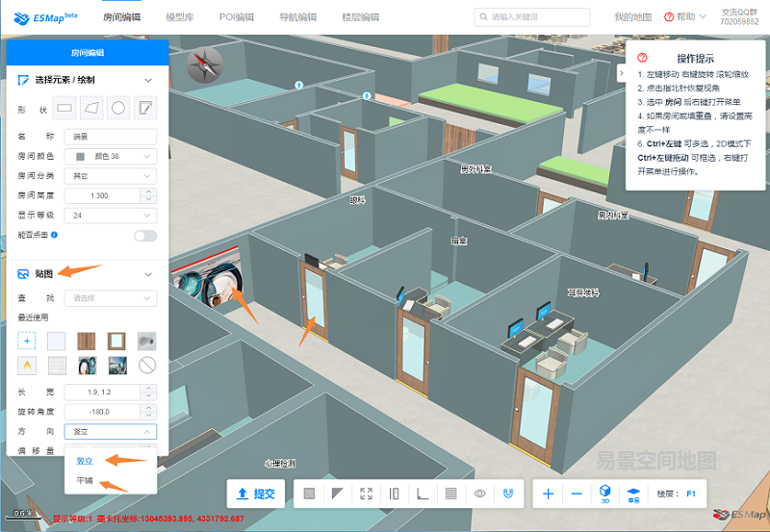
Task: Click the 名称 name input field
Action: (x=111, y=137)
